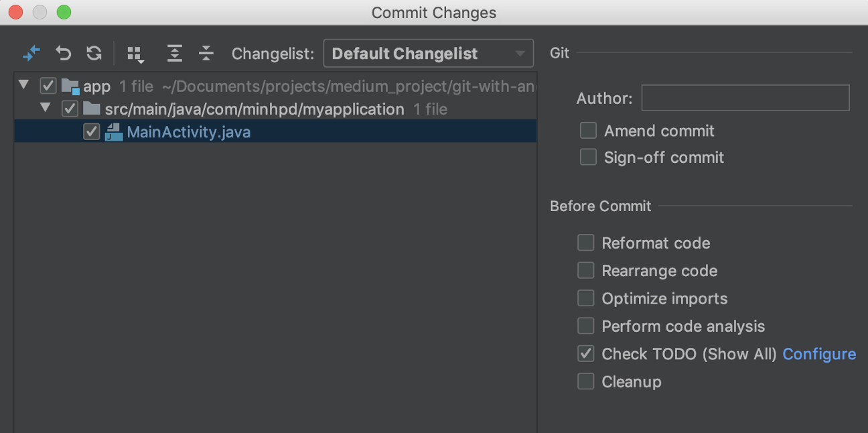The height and width of the screenshot is (433, 868).
Task: Enable the Sign-off commit checkbox
Action: (588, 158)
